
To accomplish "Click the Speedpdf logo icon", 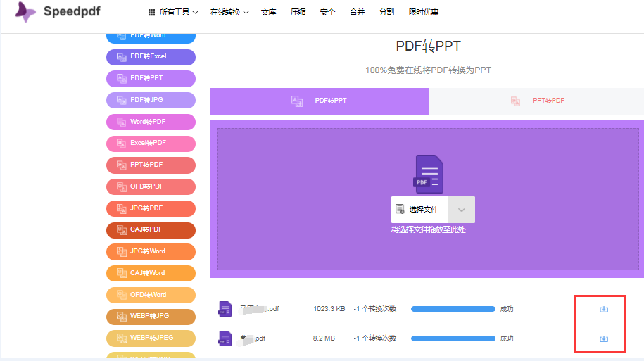I will click(25, 11).
